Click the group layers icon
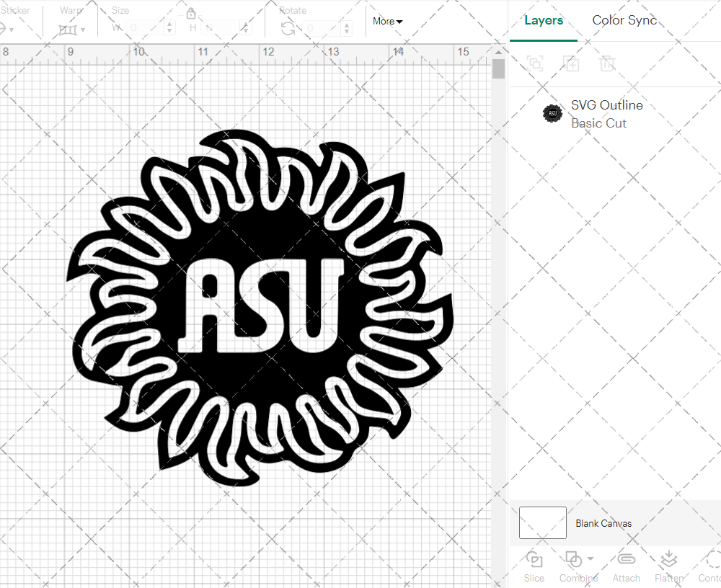Viewport: 721px width, 588px height. pos(535,63)
